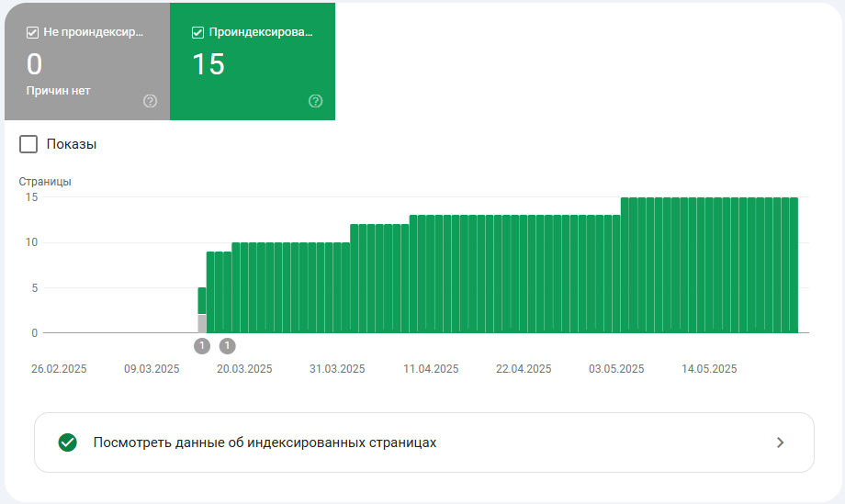Viewport: 845px width, 504px height.
Task: Open first annotation marker below the chart
Action: (x=202, y=346)
